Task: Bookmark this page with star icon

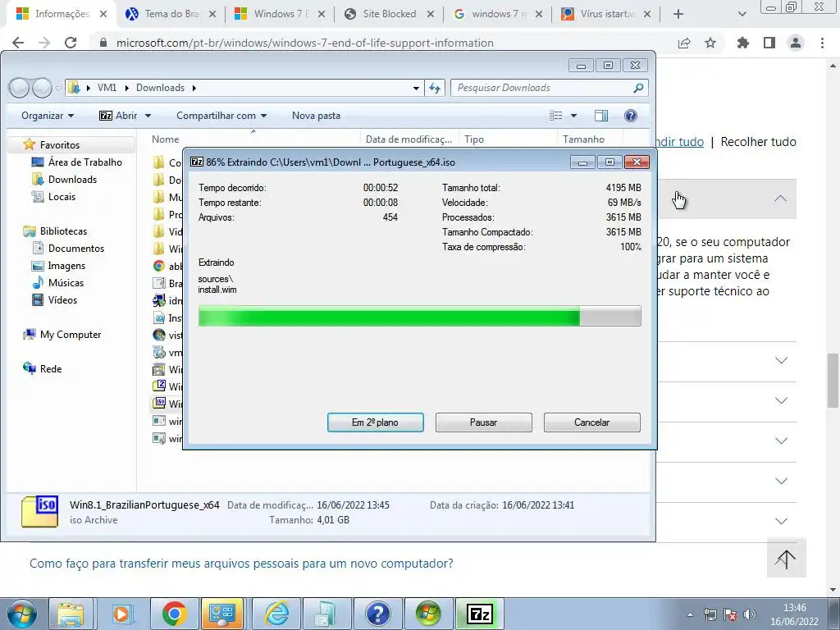Action: pyautogui.click(x=710, y=43)
